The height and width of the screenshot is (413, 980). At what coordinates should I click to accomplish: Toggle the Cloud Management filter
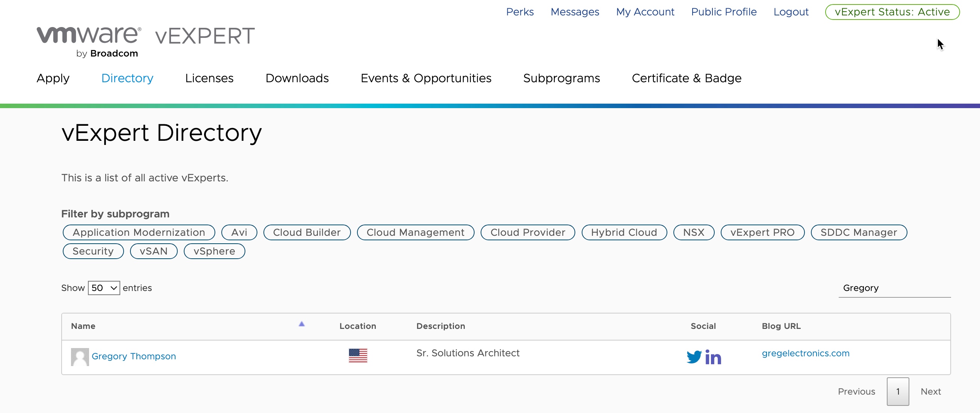pos(416,232)
